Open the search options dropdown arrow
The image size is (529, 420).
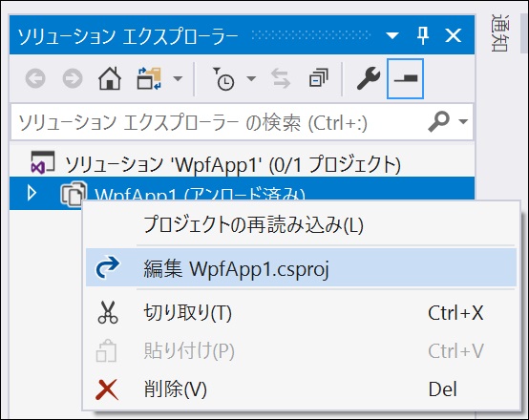[463, 121]
